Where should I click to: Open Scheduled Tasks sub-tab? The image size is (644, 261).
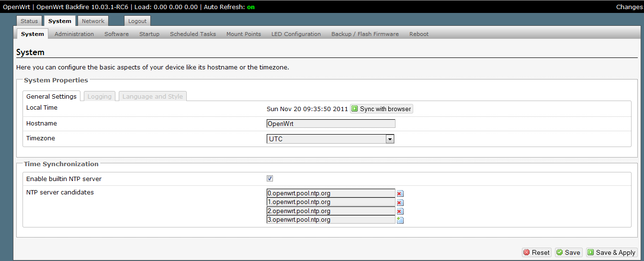(x=193, y=34)
